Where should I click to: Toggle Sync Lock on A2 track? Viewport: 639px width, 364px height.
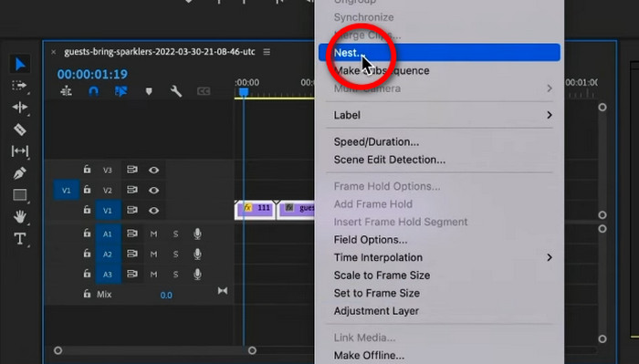point(131,254)
